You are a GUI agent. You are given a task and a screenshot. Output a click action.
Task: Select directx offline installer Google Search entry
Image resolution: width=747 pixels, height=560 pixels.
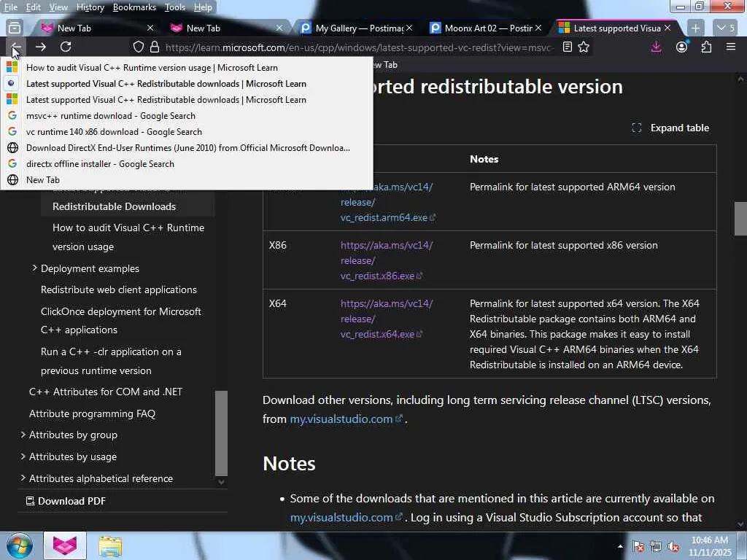point(187,164)
